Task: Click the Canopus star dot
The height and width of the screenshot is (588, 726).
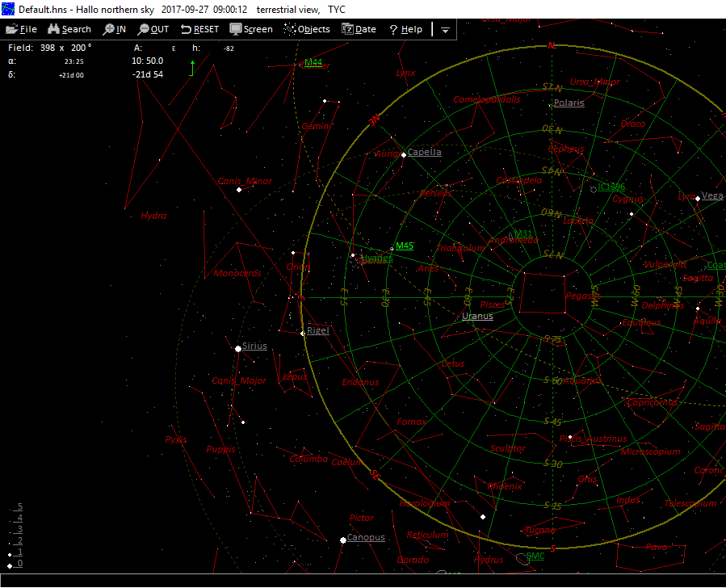Action: pyautogui.click(x=343, y=540)
